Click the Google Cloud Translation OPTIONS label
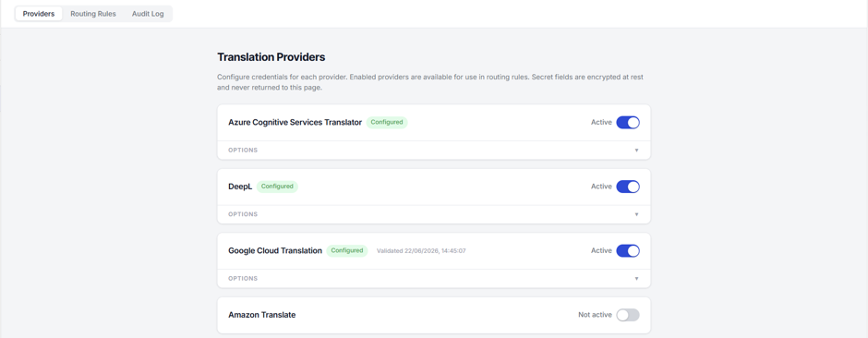The image size is (868, 338). (243, 279)
